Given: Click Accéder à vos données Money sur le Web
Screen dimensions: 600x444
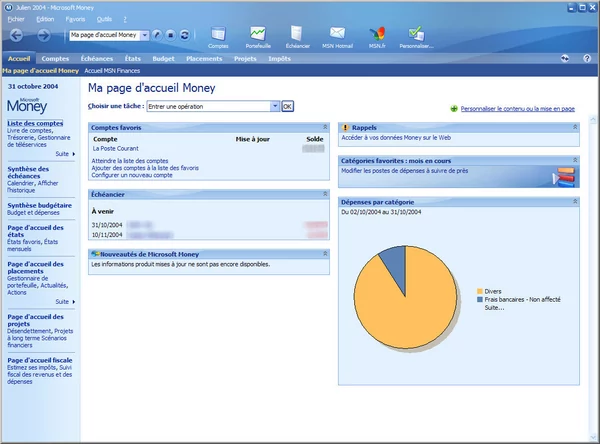Looking at the screenshot, I should click(396, 137).
